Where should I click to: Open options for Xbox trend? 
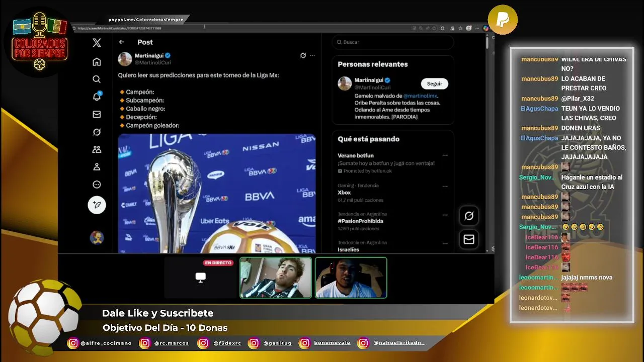[x=445, y=186]
